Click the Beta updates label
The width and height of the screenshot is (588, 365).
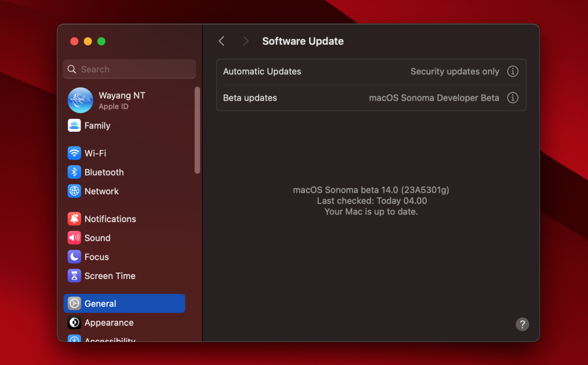[x=250, y=98]
